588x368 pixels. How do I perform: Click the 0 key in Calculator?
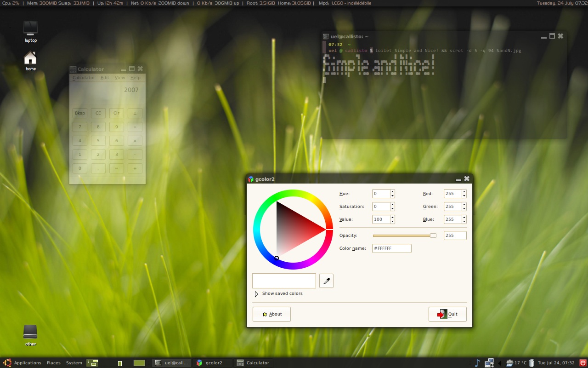pos(80,168)
